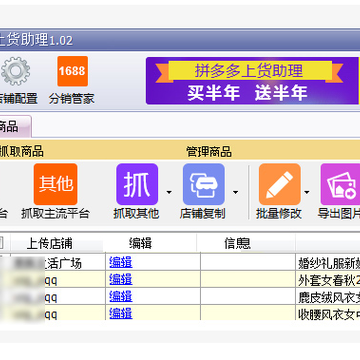This screenshot has height=360, width=360.
Task: Switch to the 商品 tab
Action: [x=15, y=127]
